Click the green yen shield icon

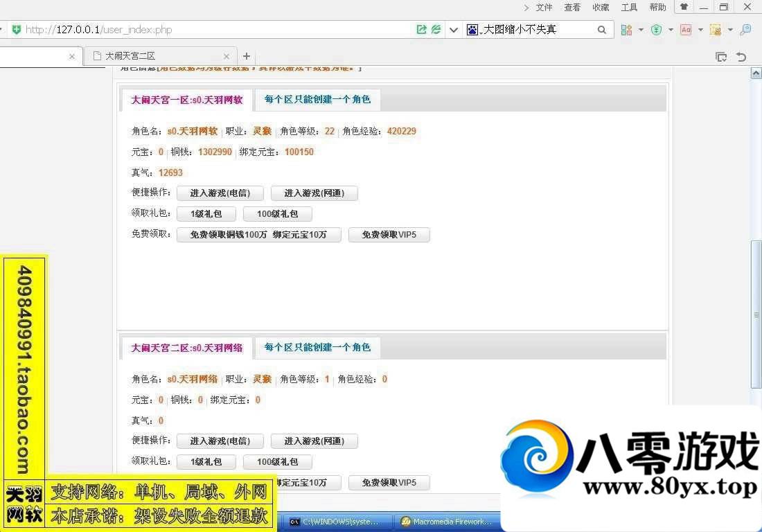pyautogui.click(x=657, y=30)
